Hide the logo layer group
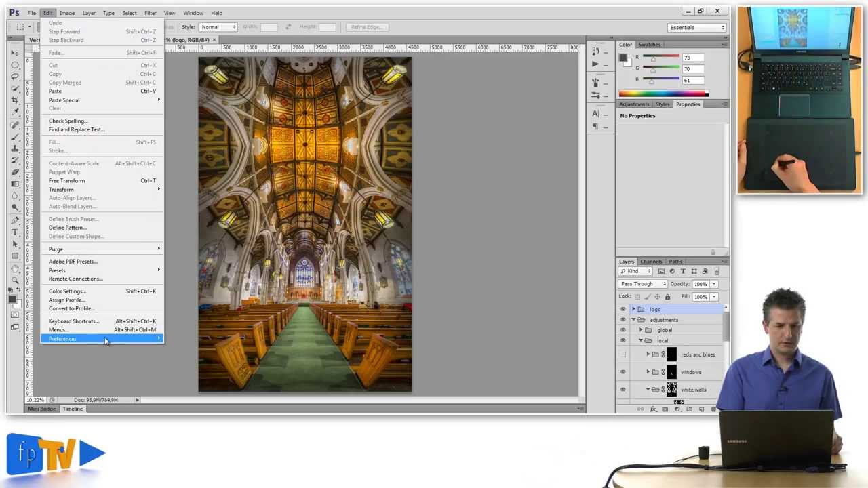This screenshot has height=488, width=868. pyautogui.click(x=623, y=309)
